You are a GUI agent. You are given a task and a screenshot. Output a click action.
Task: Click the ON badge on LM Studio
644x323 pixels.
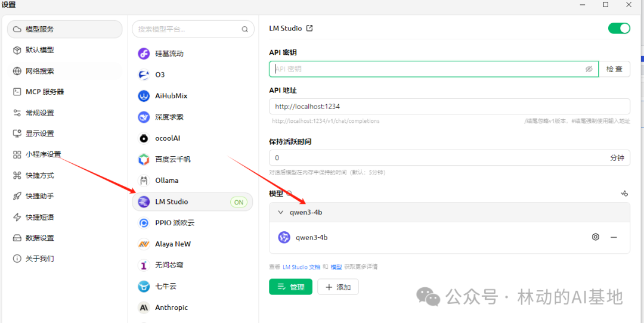click(x=239, y=203)
